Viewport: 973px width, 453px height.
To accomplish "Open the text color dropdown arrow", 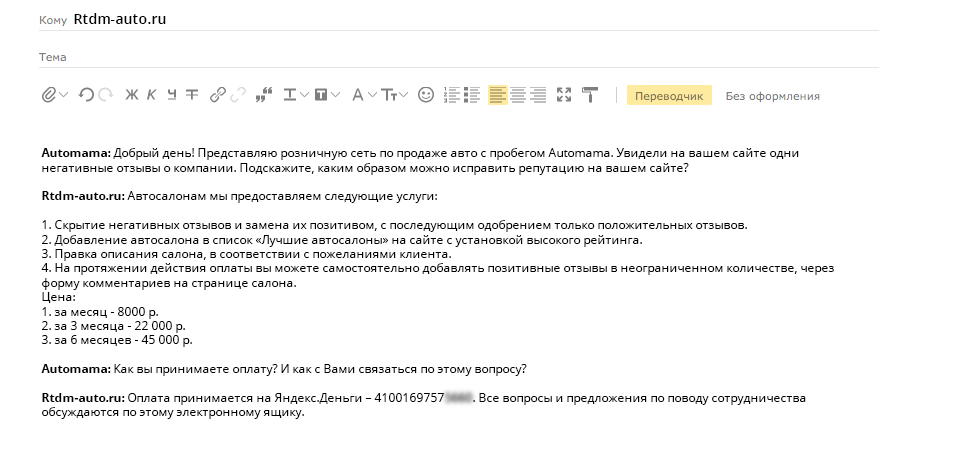I will coord(304,95).
